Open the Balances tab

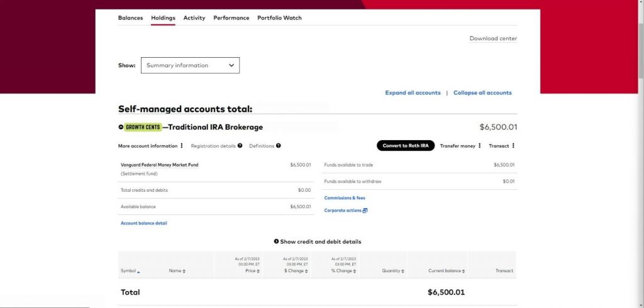click(130, 18)
